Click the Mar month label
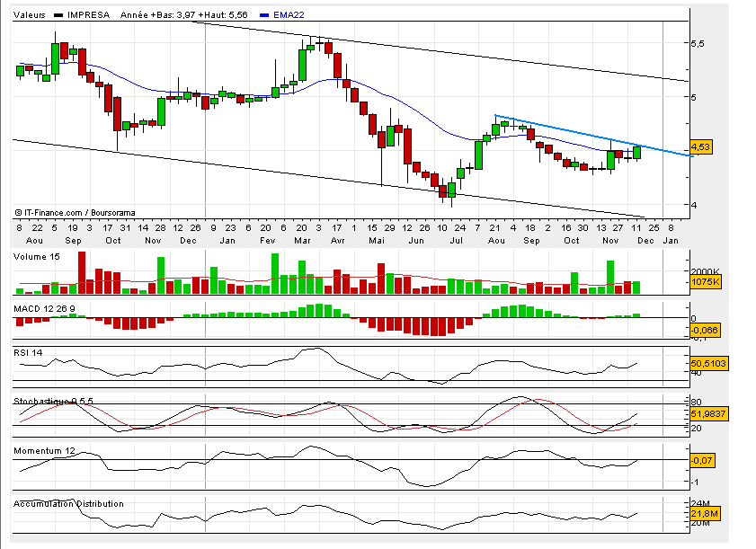This screenshot has height=549, width=756. coord(302,241)
